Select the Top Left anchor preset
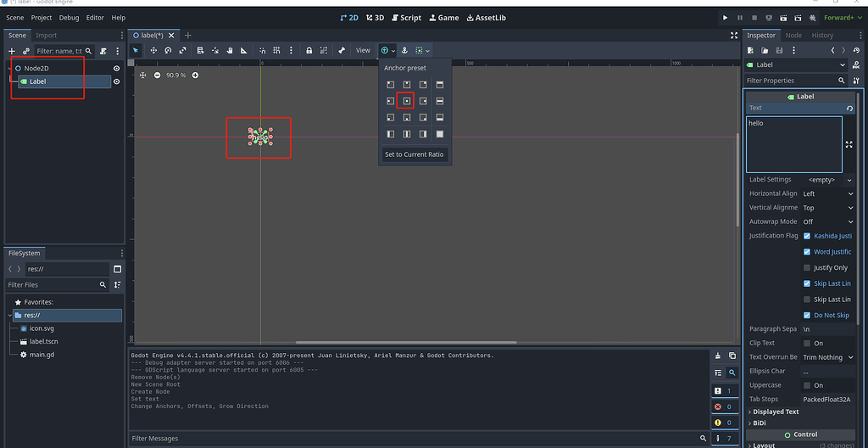 tap(390, 84)
